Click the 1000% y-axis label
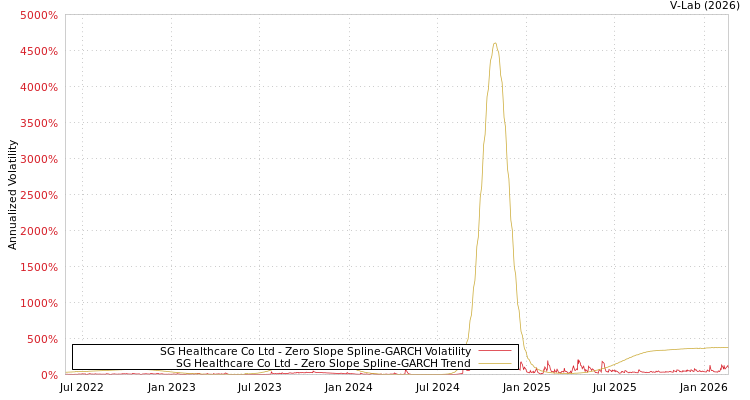Viewport: 750px width, 400px height. (x=39, y=303)
